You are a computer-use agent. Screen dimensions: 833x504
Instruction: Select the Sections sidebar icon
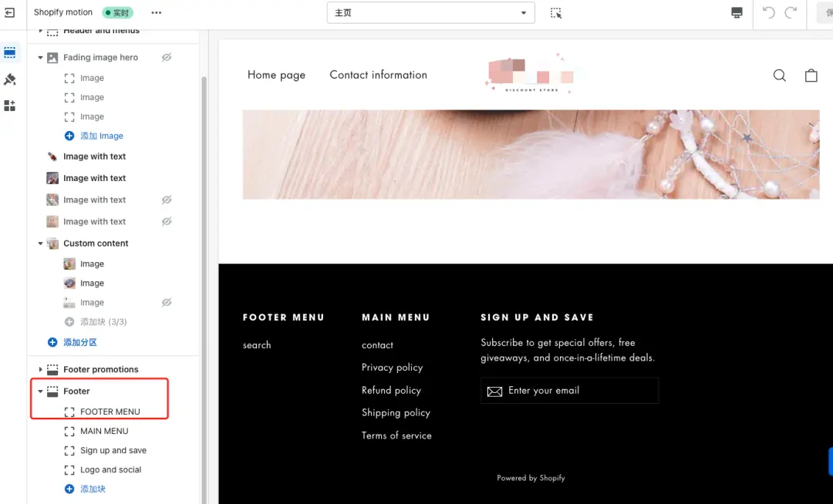9,52
